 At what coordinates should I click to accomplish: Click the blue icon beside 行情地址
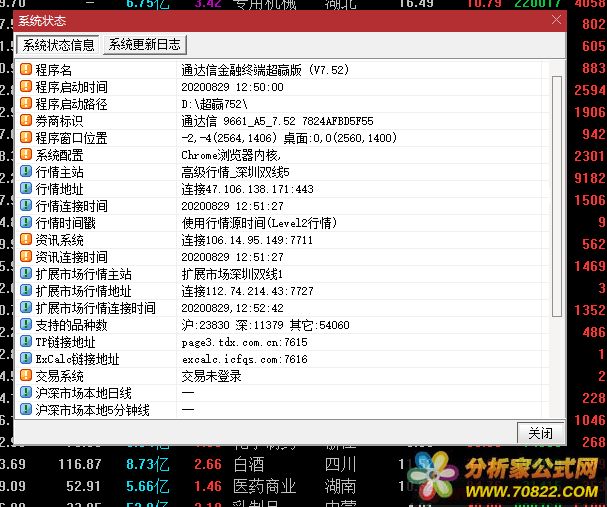26,188
